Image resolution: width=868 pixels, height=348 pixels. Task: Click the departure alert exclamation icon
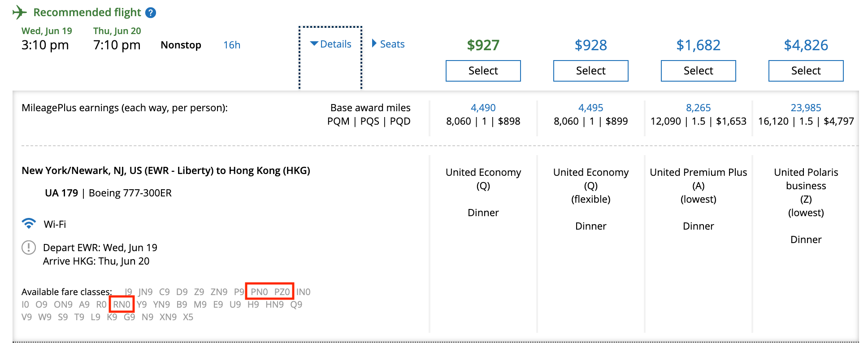[x=29, y=248]
